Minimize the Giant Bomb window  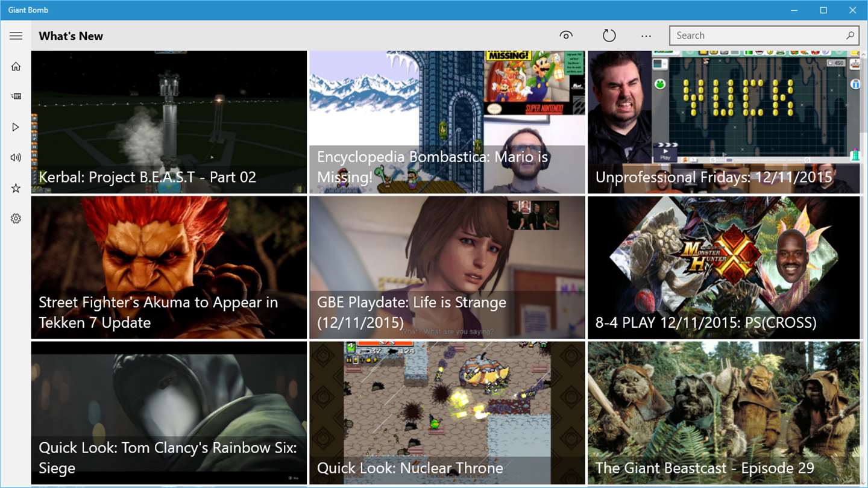click(x=793, y=10)
